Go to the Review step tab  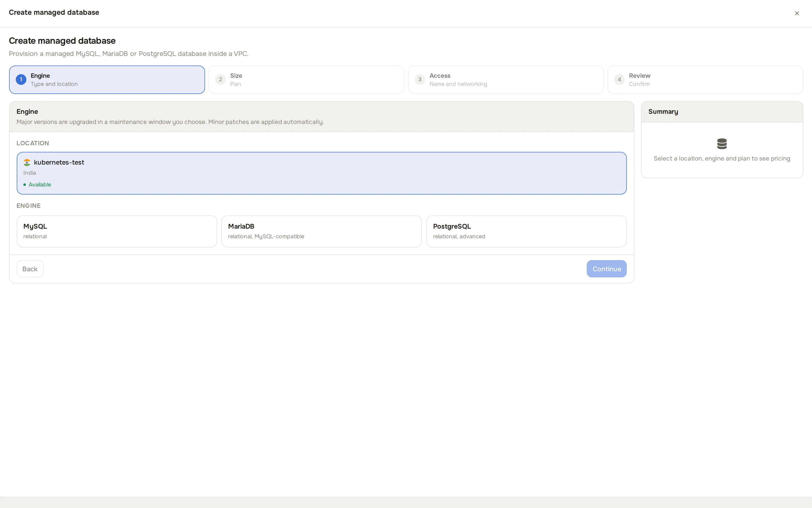tap(705, 80)
